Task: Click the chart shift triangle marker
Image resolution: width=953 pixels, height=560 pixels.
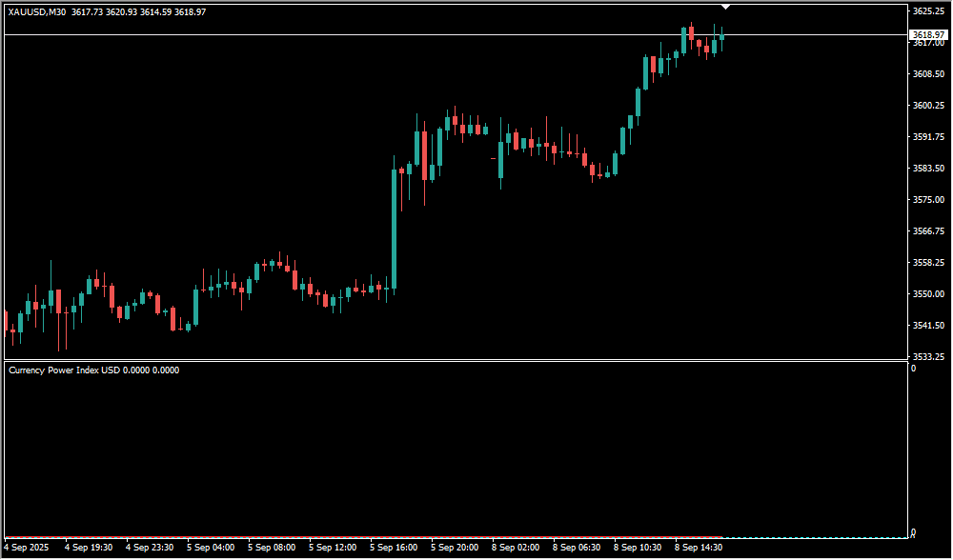Action: 726,8
